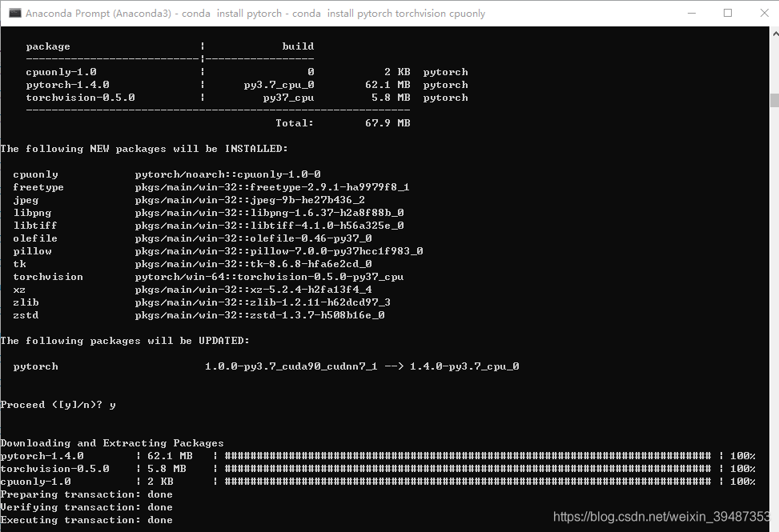Click 'pkgs/main/win-32::pillow-7.0.0-py37hcc1f983_0'
This screenshot has width=779, height=532.
[x=279, y=252]
